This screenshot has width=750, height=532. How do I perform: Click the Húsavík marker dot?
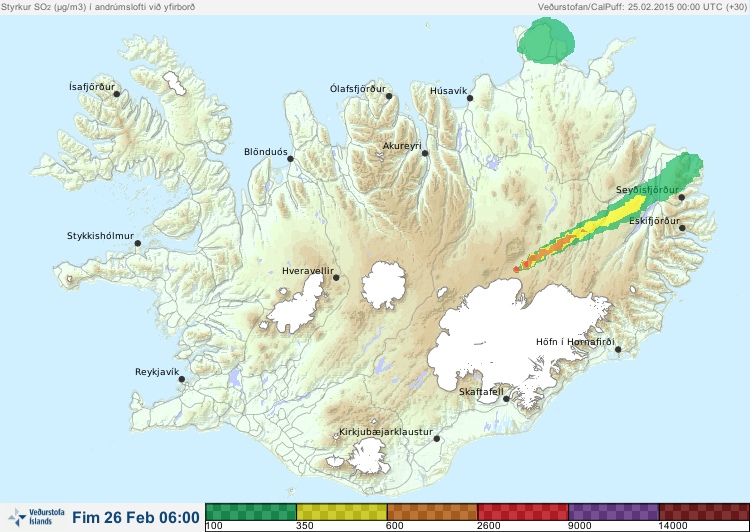coord(470,98)
